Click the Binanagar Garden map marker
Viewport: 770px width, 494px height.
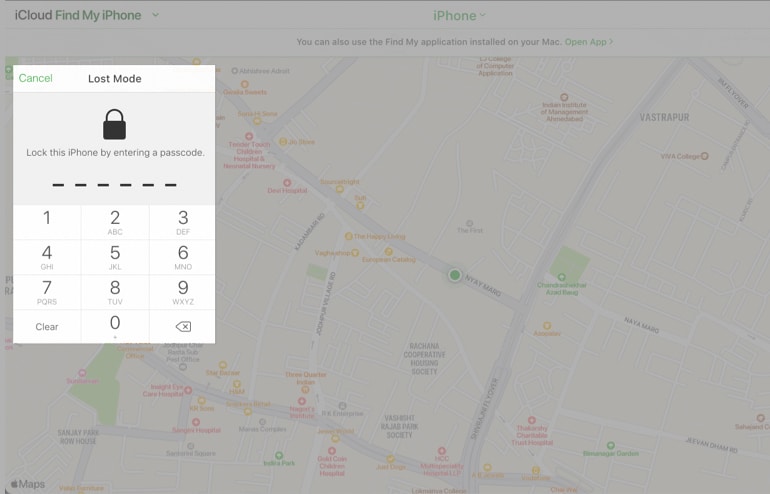(x=610, y=445)
